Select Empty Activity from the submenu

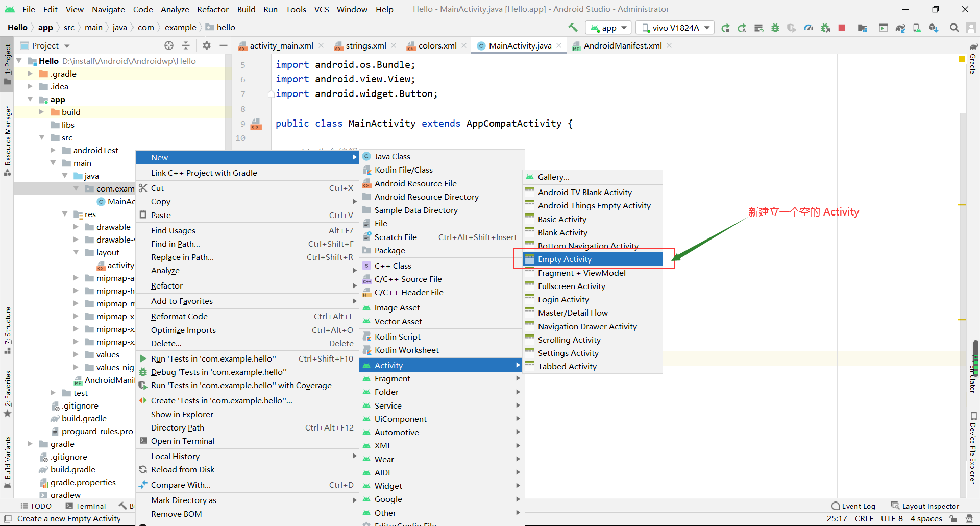click(593, 259)
